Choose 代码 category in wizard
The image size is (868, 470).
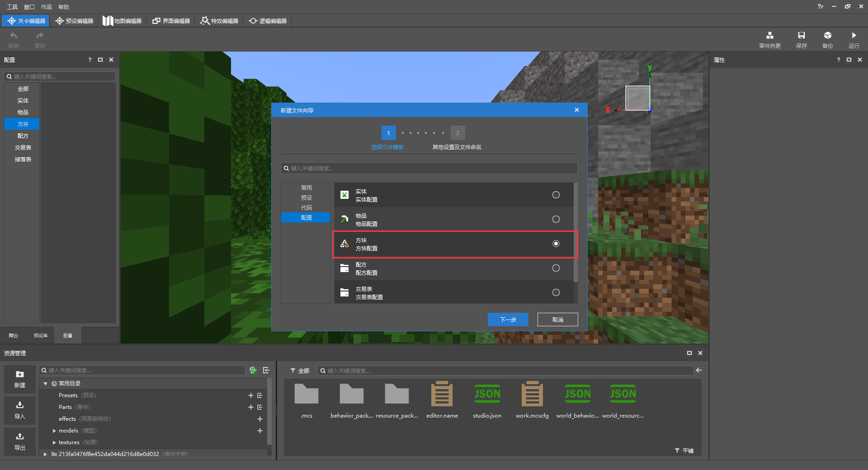pos(306,207)
